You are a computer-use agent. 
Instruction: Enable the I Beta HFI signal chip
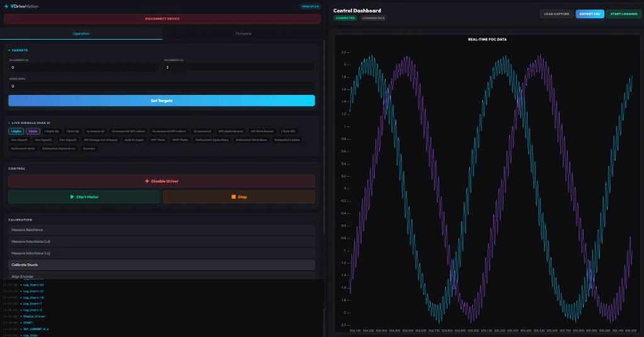coord(288,131)
